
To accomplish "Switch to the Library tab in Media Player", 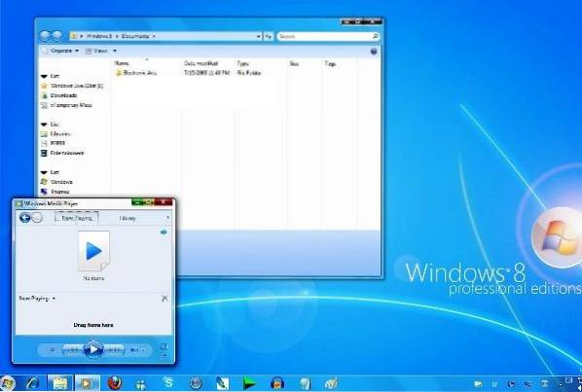I will click(x=127, y=219).
